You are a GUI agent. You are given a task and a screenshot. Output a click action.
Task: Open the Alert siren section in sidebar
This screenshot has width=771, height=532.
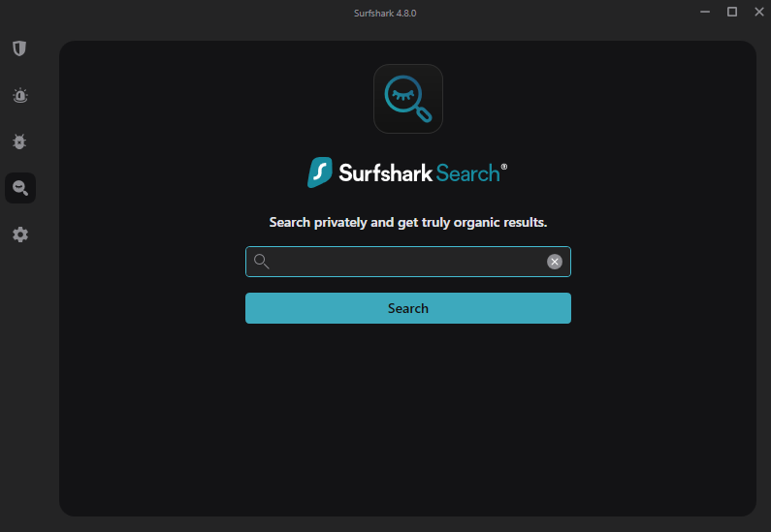pos(20,95)
